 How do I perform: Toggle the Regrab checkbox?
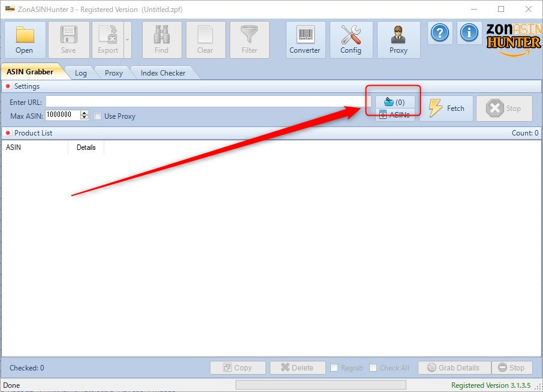(334, 368)
